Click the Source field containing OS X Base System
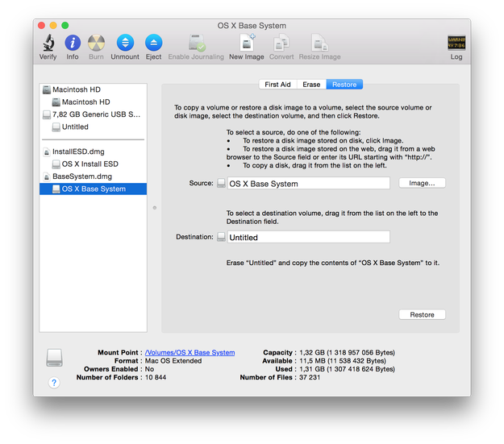 [309, 184]
